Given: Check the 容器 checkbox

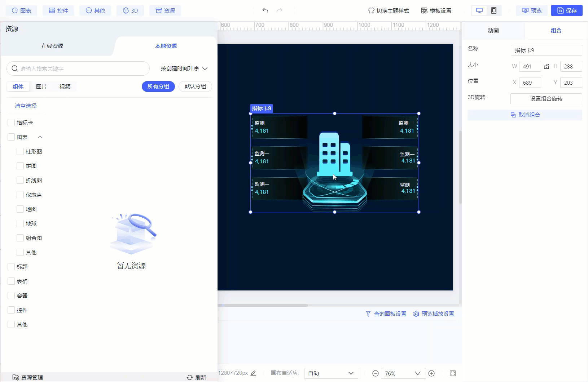Looking at the screenshot, I should click(11, 296).
